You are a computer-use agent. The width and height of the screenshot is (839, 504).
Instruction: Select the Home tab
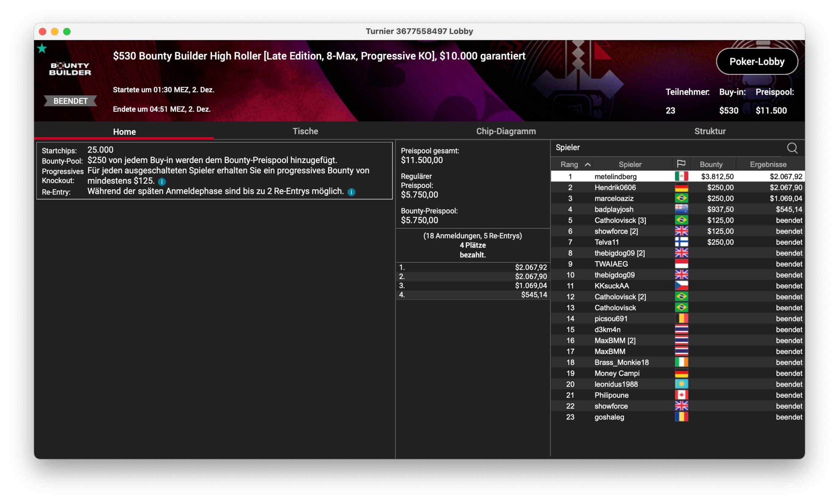coord(124,132)
